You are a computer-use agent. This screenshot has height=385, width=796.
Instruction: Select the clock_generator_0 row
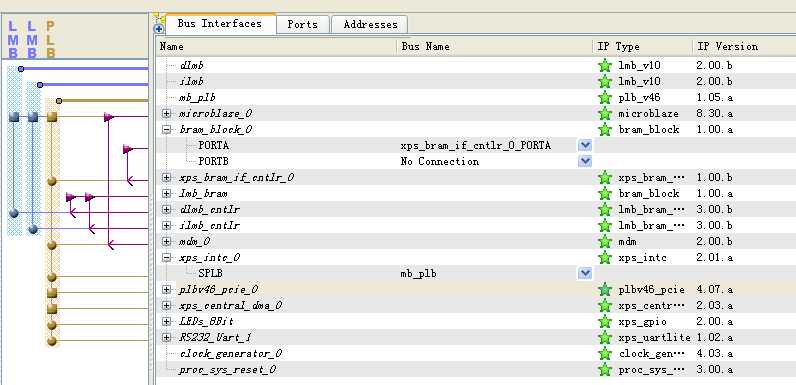tap(476, 354)
